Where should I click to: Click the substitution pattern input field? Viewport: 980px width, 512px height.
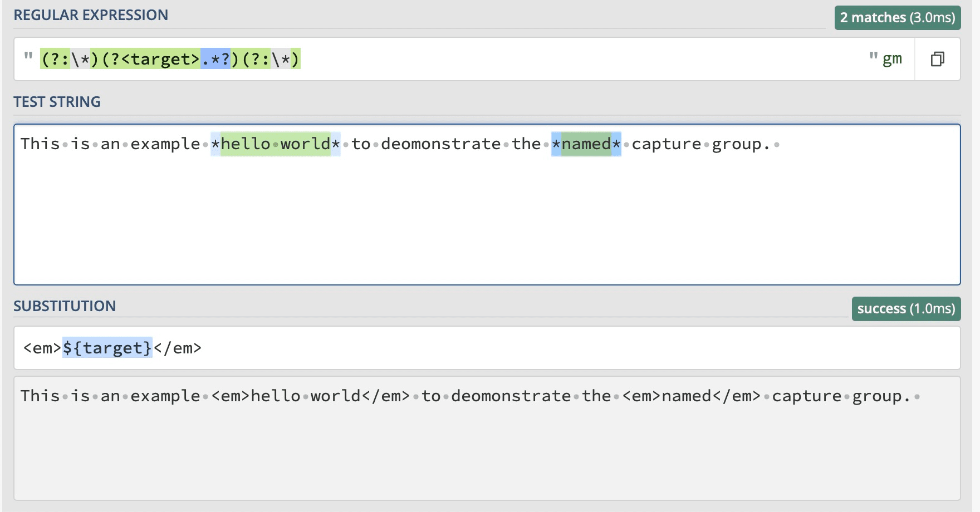(x=487, y=348)
